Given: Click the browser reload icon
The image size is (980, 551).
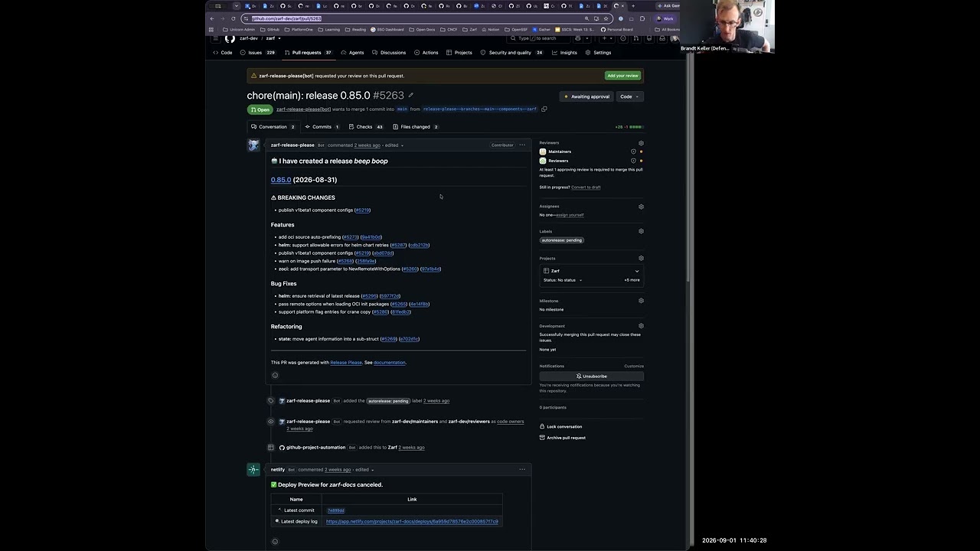Looking at the screenshot, I should pos(234,18).
